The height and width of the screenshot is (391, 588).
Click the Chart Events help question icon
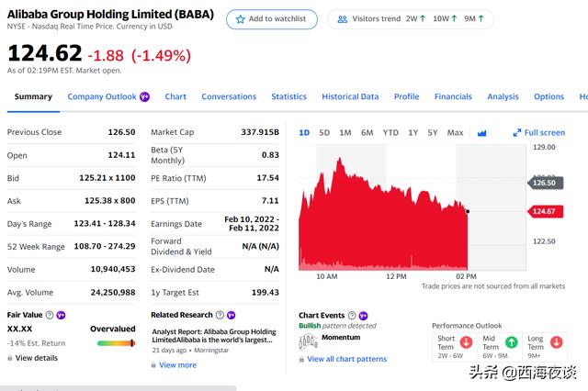pos(352,316)
